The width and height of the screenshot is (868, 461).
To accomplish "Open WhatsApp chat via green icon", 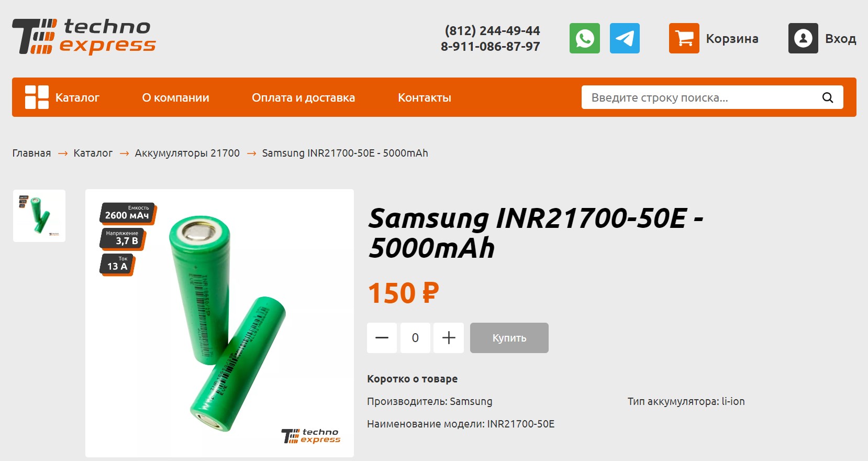I will pyautogui.click(x=584, y=38).
